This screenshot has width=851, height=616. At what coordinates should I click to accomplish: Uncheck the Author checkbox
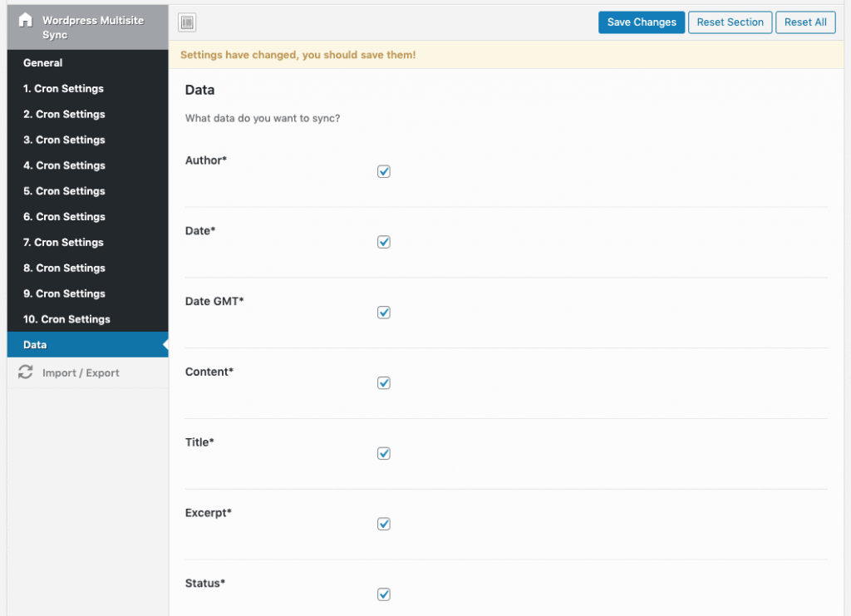click(384, 171)
